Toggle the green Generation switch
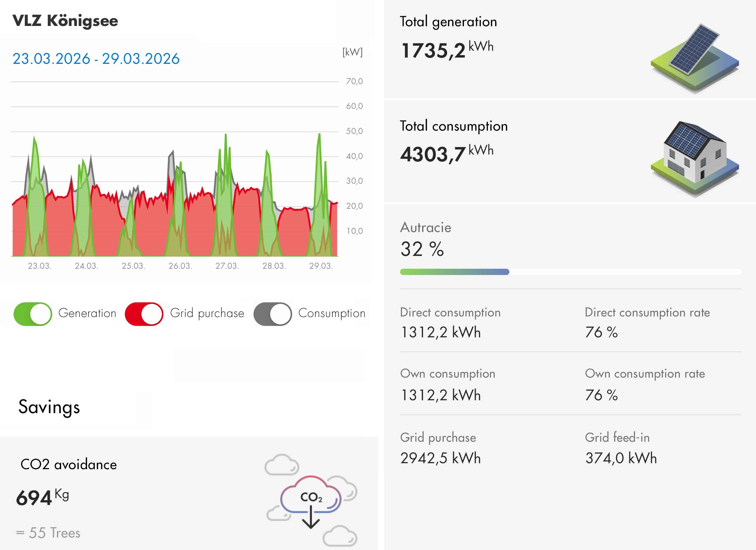Viewport: 756px width, 550px height. tap(33, 314)
